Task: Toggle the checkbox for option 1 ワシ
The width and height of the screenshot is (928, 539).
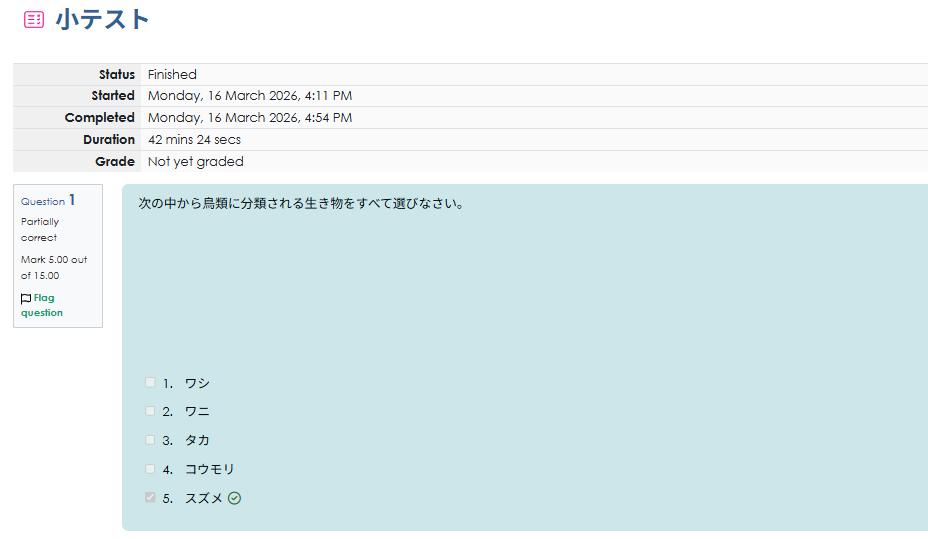Action: click(150, 382)
